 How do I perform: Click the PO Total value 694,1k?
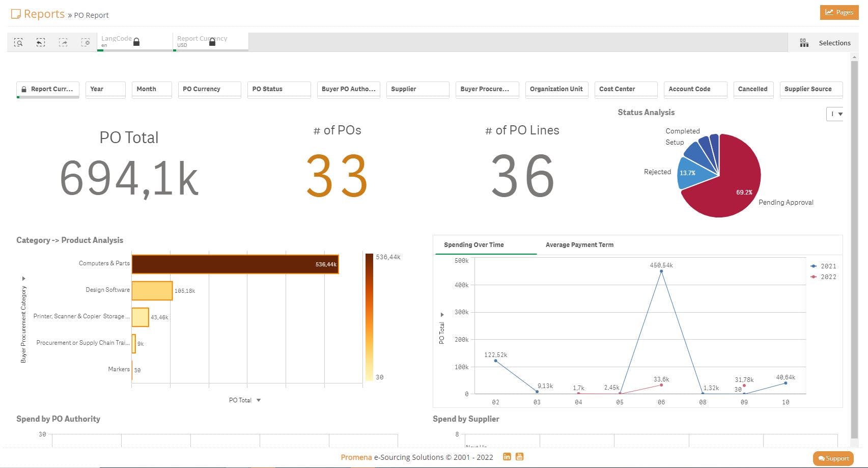pos(129,178)
